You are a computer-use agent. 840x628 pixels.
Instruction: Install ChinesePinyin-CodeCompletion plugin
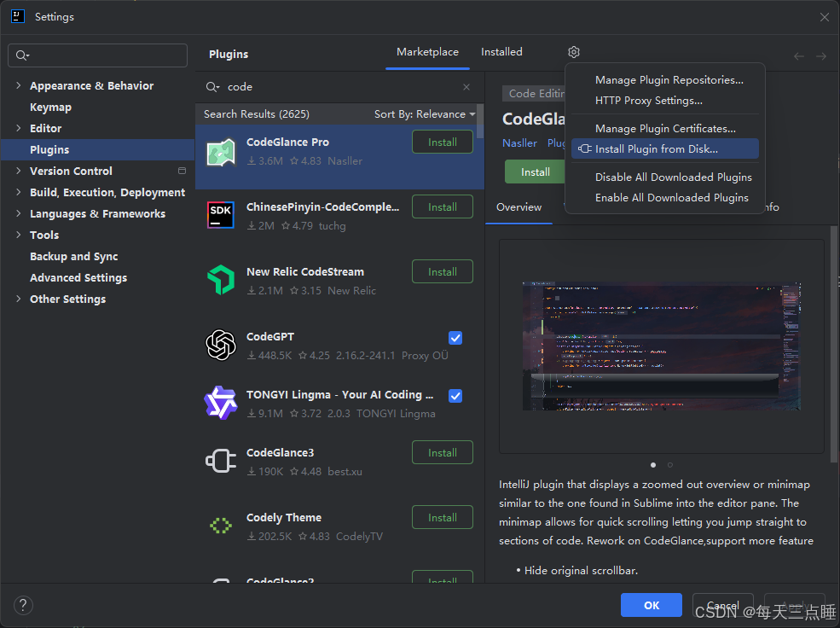(x=443, y=206)
